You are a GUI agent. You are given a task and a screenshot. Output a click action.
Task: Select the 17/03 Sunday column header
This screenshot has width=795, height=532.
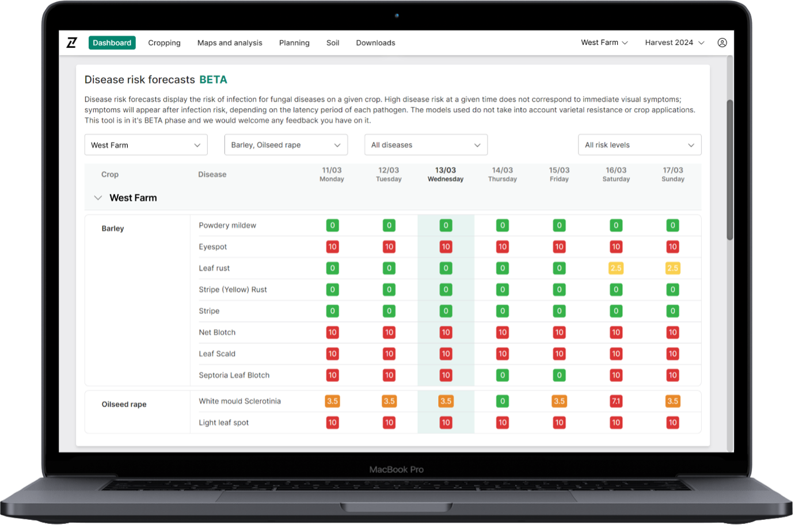point(673,174)
